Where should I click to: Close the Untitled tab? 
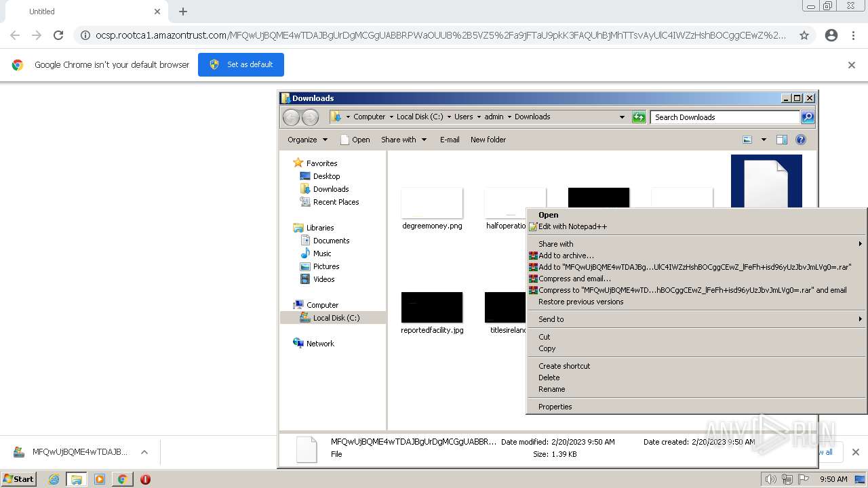click(157, 12)
